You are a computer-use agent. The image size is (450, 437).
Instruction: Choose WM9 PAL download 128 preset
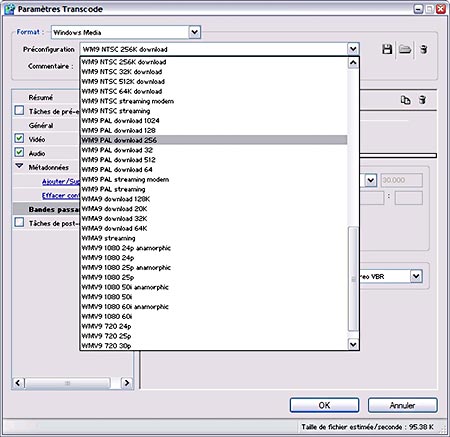(x=214, y=130)
